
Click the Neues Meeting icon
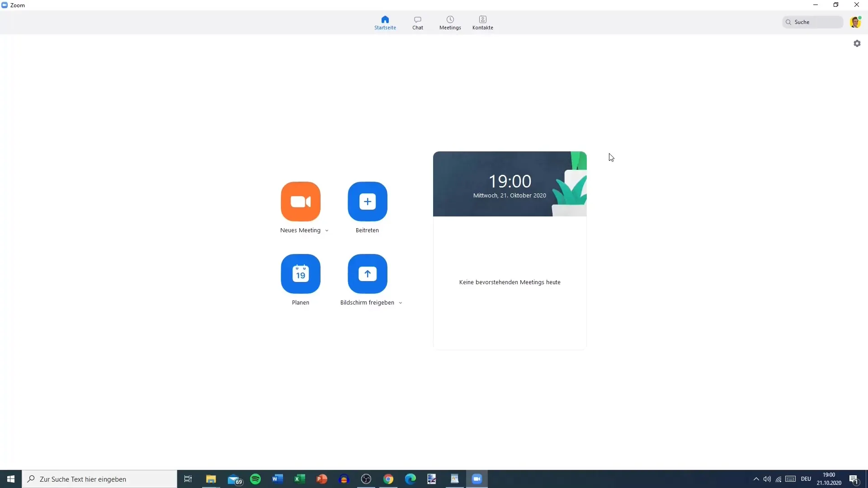click(301, 202)
